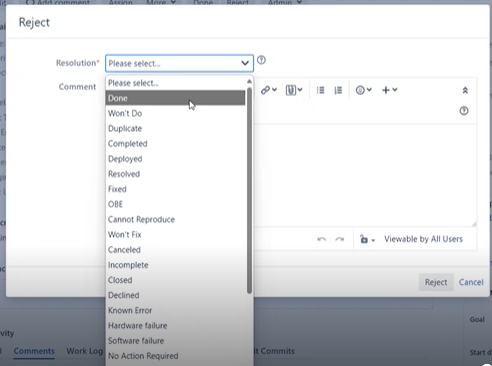Viewport: 492px width, 366px height.
Task: Choose the Done resolution option
Action: tap(176, 98)
